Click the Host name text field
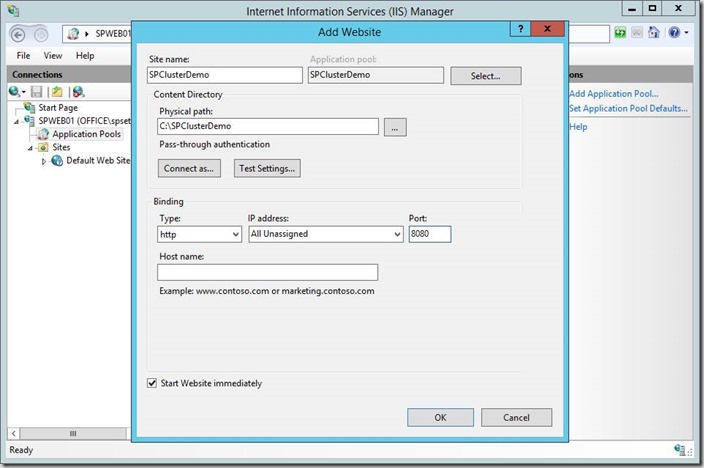Image resolution: width=704 pixels, height=468 pixels. pos(267,272)
